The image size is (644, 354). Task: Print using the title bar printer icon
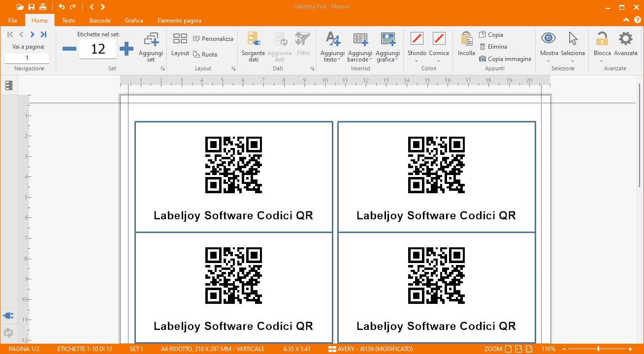point(43,7)
